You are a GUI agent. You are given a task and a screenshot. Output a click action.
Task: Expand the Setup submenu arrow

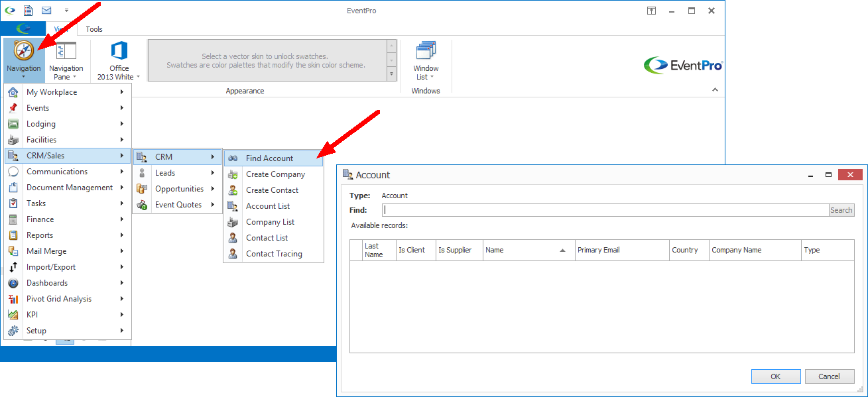click(x=122, y=331)
